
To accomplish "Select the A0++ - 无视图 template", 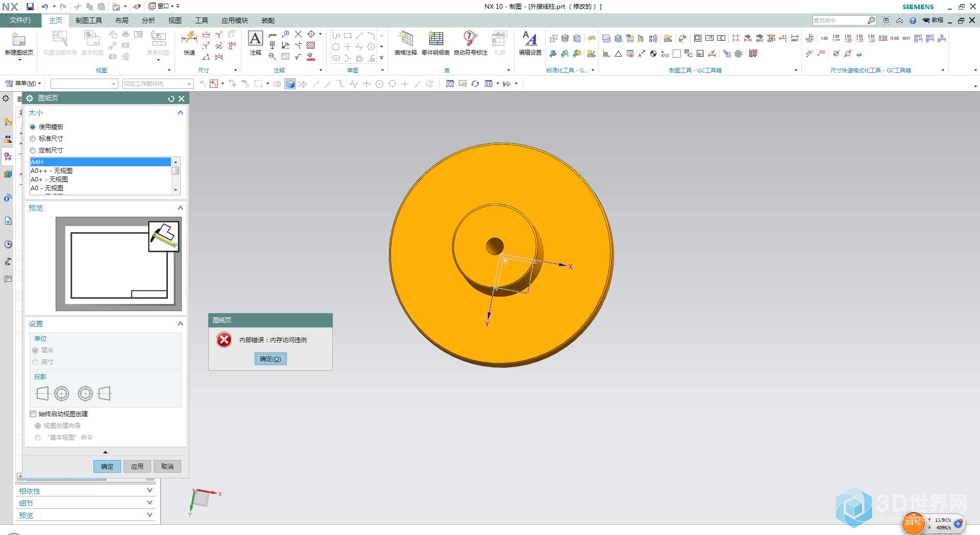I will [x=101, y=171].
